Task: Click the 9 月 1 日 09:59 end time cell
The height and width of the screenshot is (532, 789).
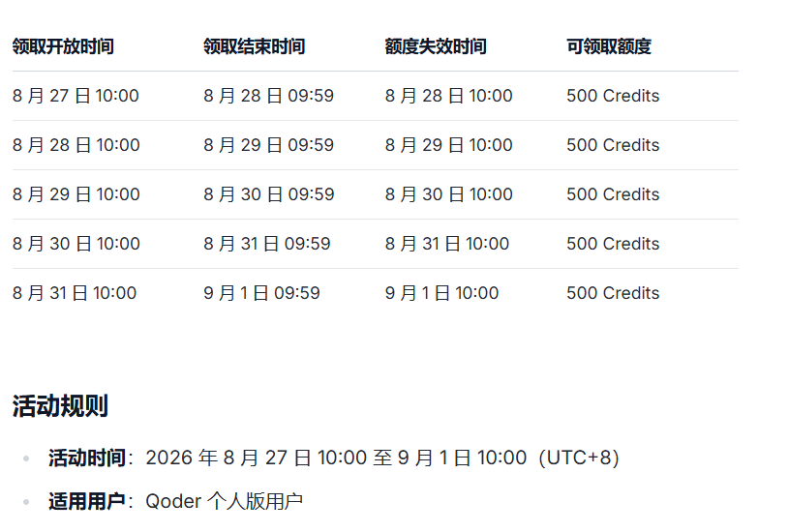Action: tap(261, 293)
